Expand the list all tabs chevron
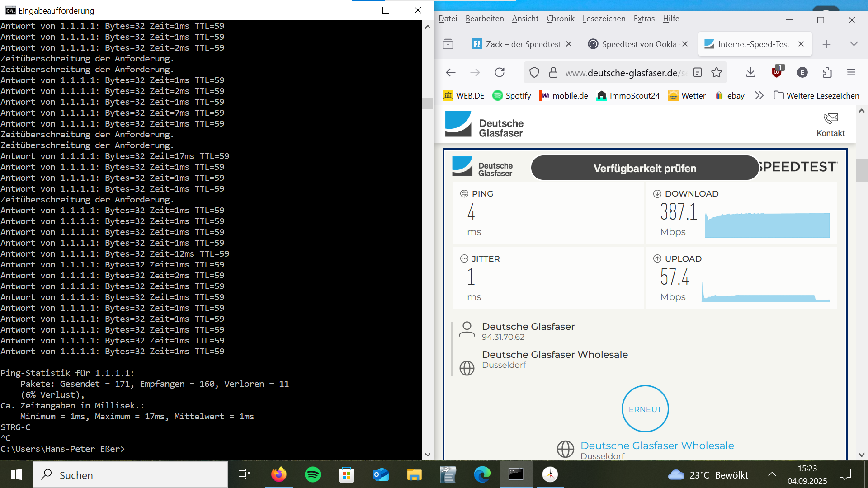This screenshot has width=868, height=488. (x=854, y=44)
